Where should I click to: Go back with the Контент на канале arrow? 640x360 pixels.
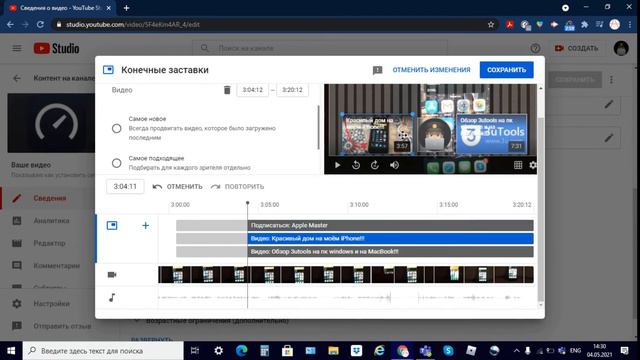pyautogui.click(x=17, y=78)
